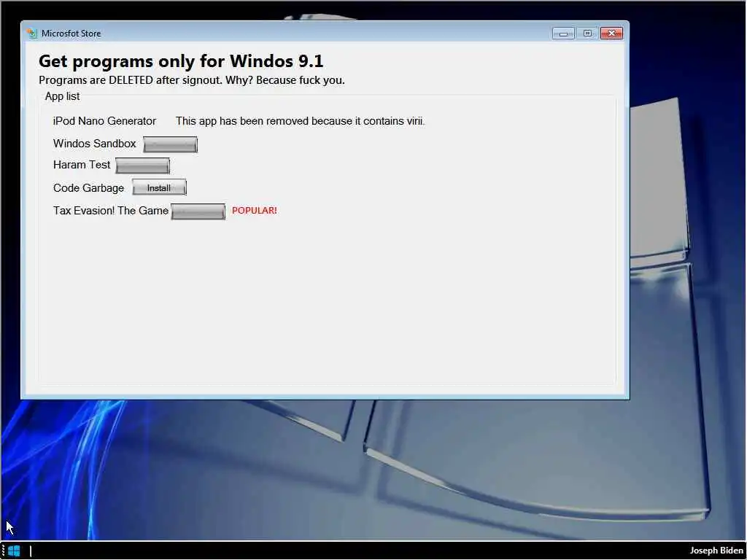The width and height of the screenshot is (747, 560).
Task: Click the Tax Evasion! The Game label
Action: [111, 211]
